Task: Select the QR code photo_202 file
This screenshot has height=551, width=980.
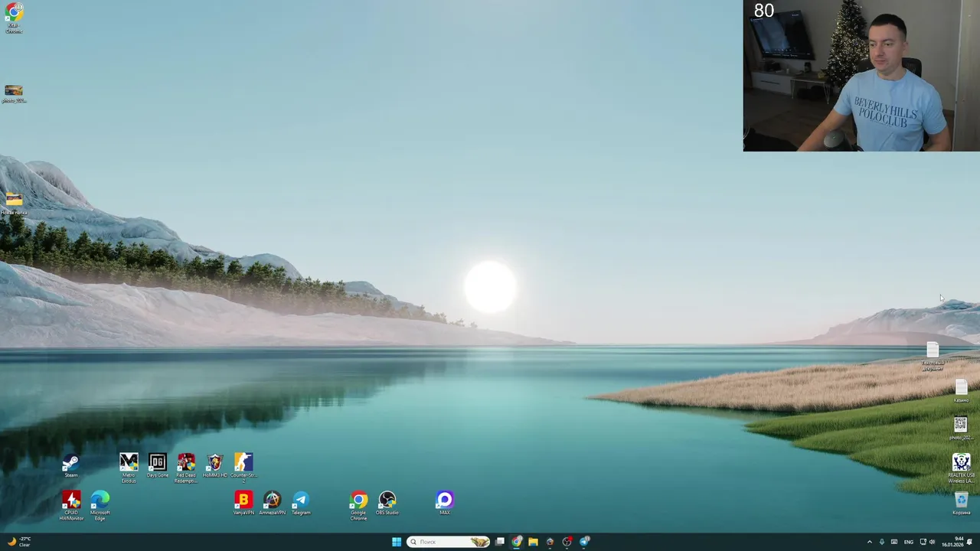Action: pos(961,429)
